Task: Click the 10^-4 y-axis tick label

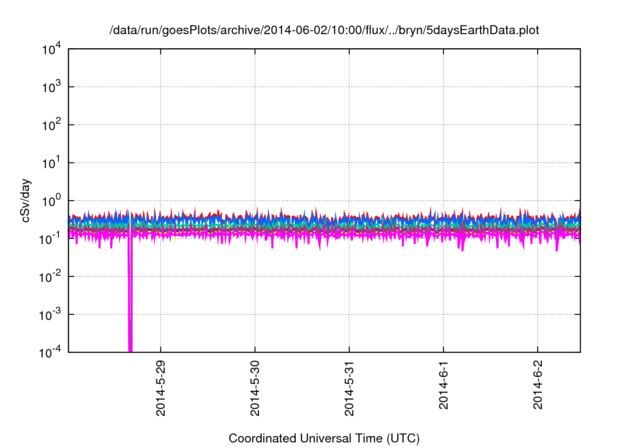Action: (50, 352)
